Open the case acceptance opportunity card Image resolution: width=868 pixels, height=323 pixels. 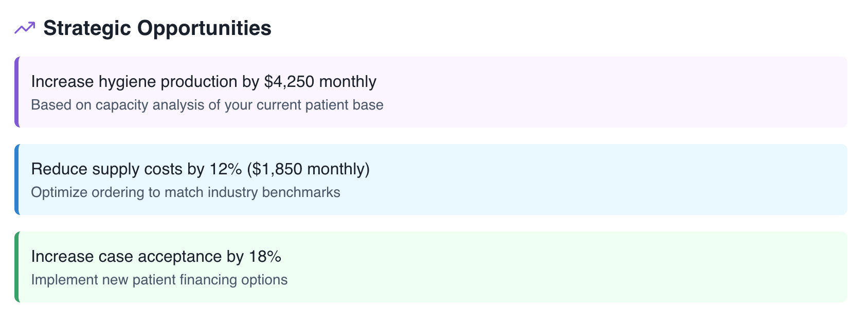pyautogui.click(x=431, y=267)
